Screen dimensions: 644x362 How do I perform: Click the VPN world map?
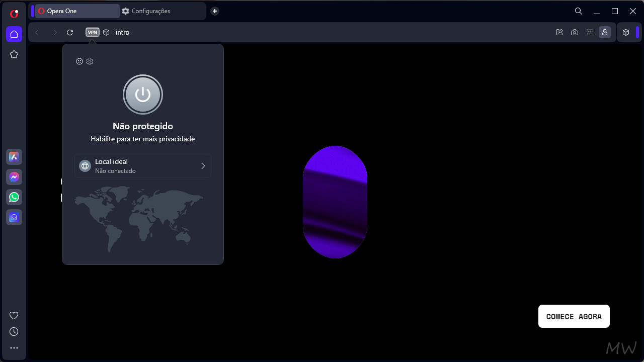pyautogui.click(x=139, y=218)
